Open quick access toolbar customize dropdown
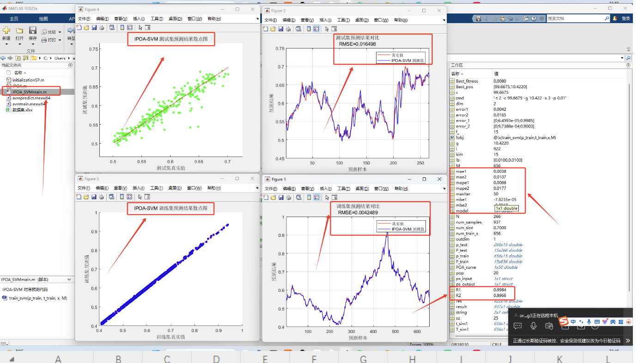Viewport: 644px width, 363px height. 541,18
